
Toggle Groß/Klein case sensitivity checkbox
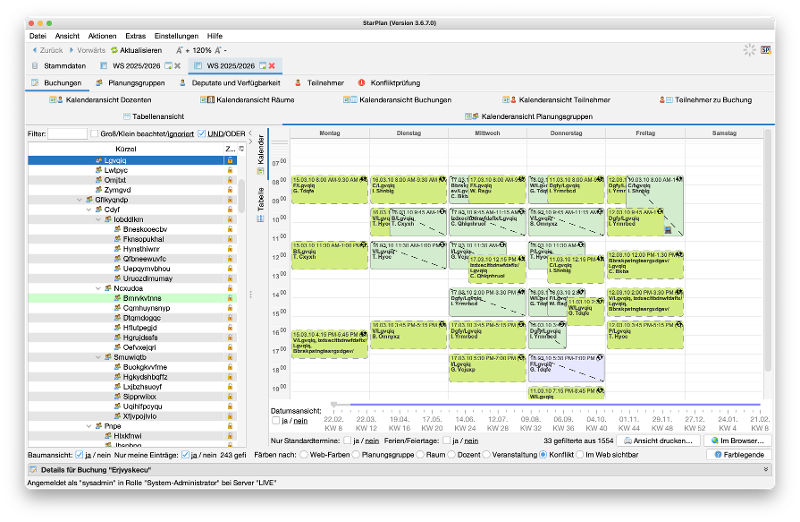(94, 134)
